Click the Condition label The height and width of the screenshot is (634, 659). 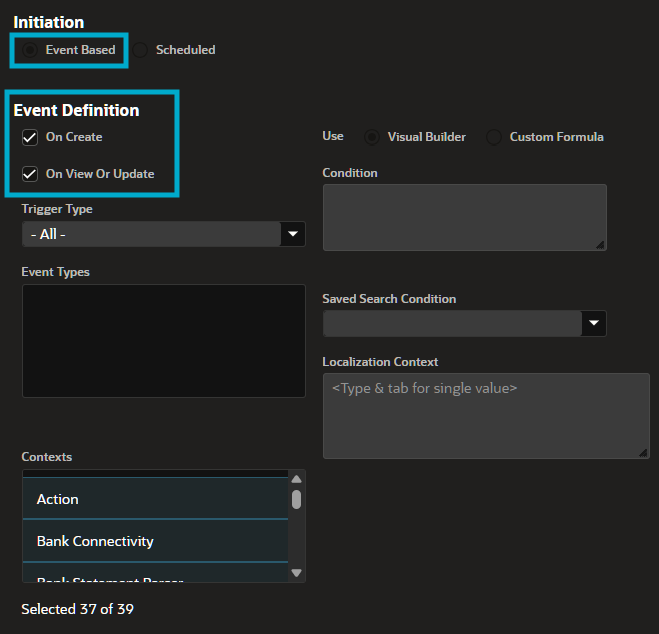click(x=350, y=173)
